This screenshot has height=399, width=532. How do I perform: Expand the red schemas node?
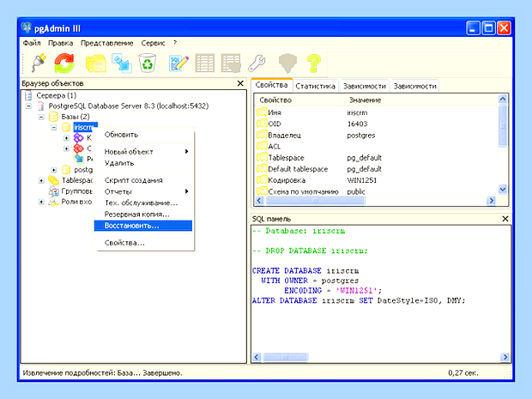pos(67,148)
